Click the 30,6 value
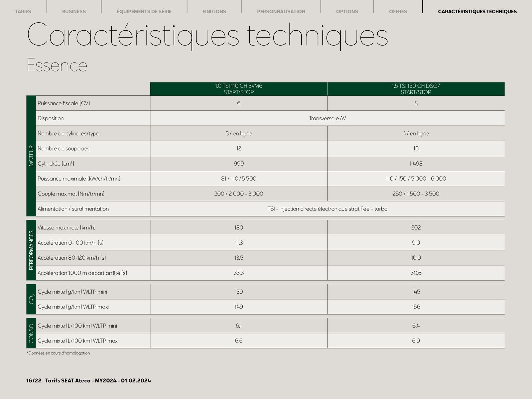The height and width of the screenshot is (399, 532). [x=416, y=273]
